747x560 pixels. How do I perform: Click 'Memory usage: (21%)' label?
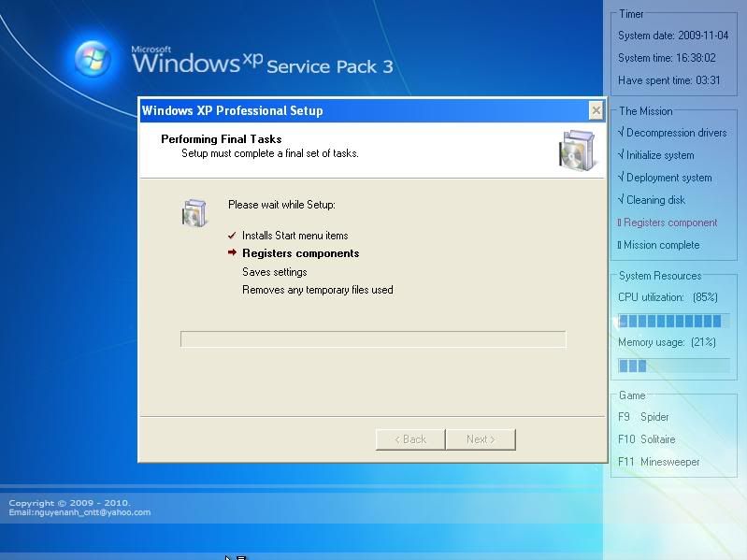tap(667, 342)
